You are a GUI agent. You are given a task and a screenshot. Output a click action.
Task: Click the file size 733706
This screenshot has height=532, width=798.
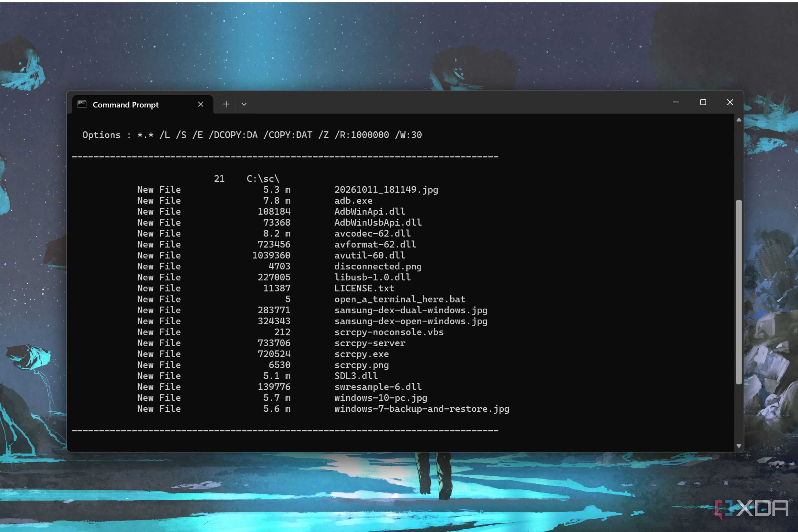click(274, 343)
